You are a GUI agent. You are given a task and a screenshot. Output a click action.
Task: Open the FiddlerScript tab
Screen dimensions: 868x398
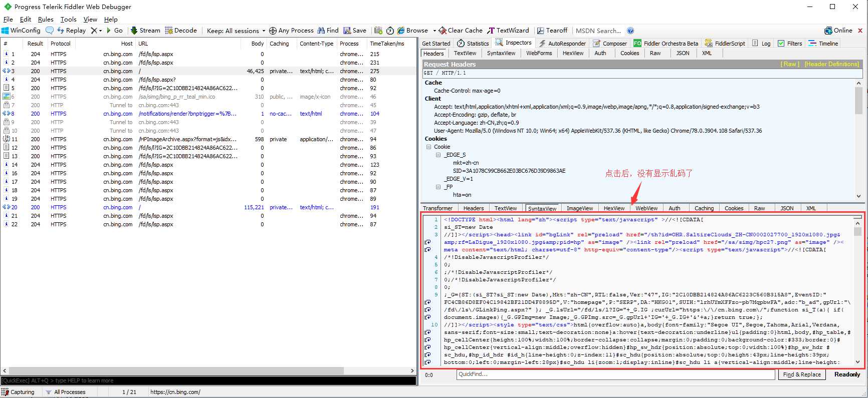click(x=725, y=44)
